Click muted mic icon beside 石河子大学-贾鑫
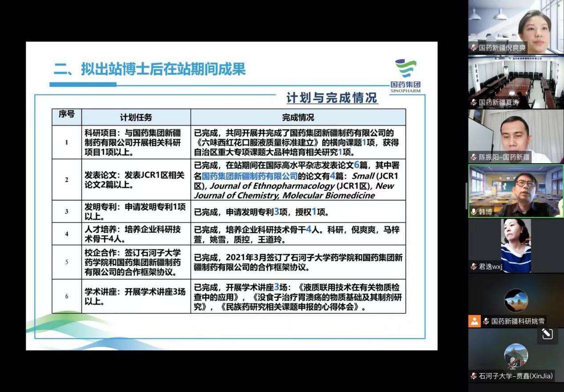 (x=474, y=376)
